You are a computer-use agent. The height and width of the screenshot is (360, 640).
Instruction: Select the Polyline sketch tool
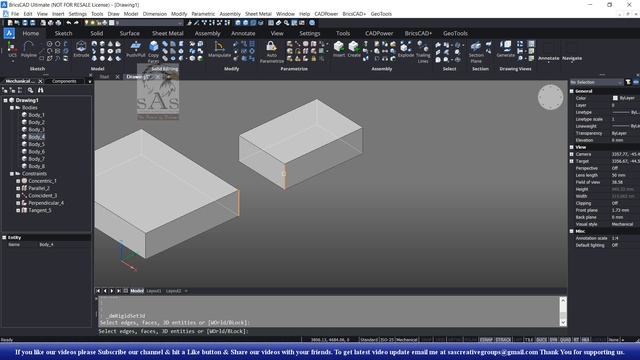tap(28, 49)
